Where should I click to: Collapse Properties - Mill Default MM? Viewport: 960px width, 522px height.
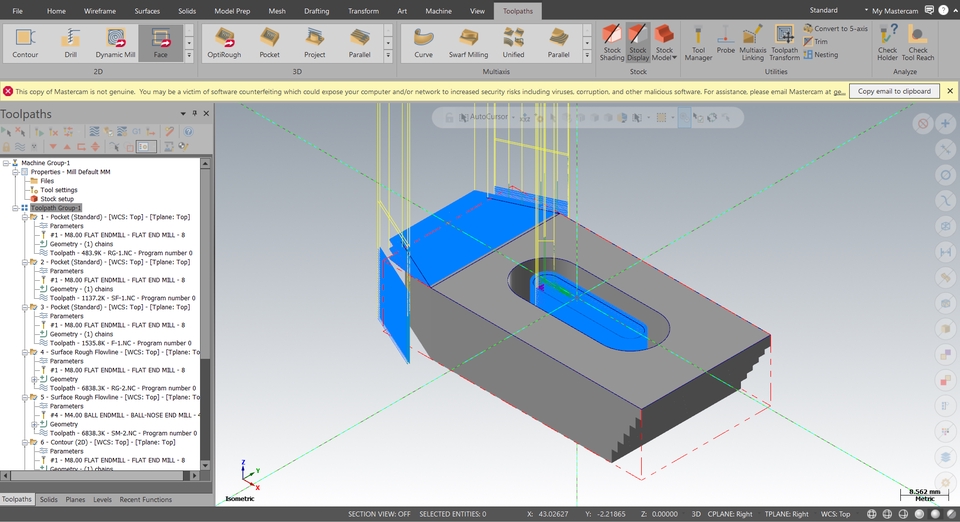pyautogui.click(x=15, y=172)
